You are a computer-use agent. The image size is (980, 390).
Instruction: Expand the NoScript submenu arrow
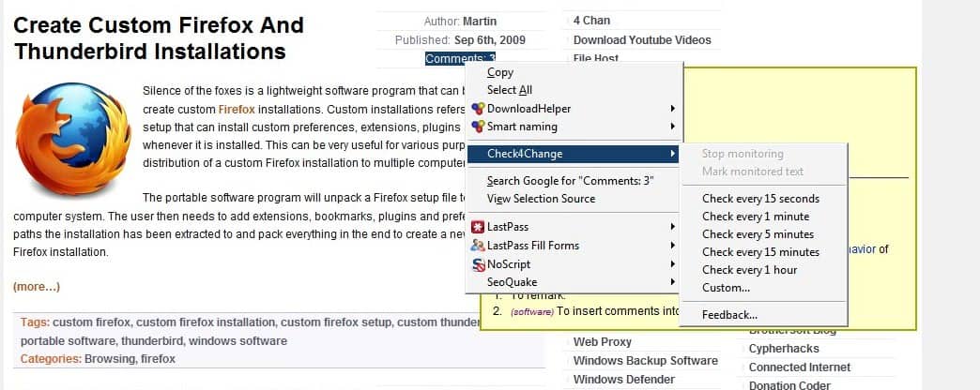[x=672, y=264]
